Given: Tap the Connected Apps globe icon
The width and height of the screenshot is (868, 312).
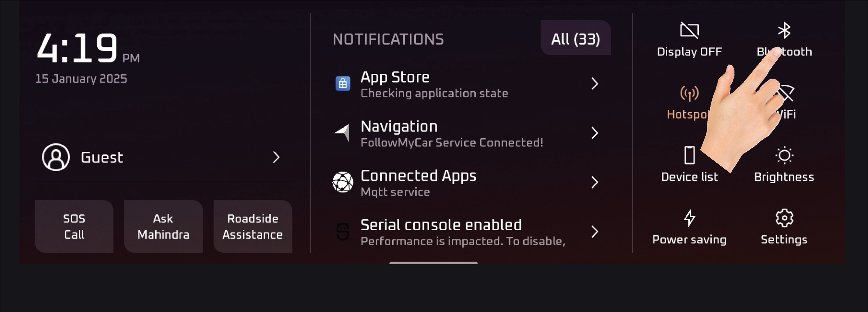Looking at the screenshot, I should [x=343, y=182].
